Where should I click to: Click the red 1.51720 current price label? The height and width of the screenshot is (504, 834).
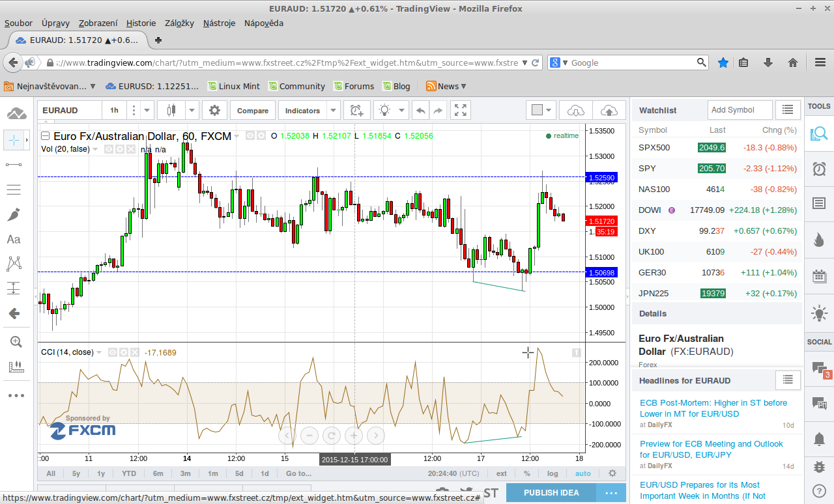tap(601, 221)
